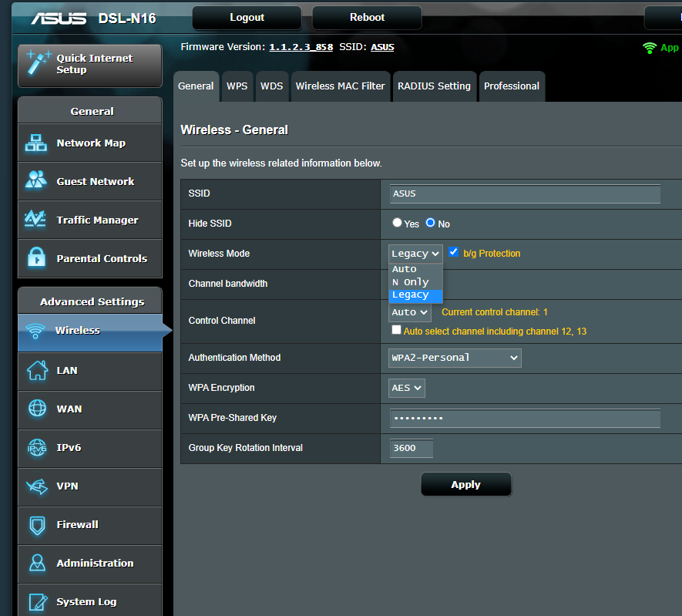The image size is (682, 616).
Task: Click the Guest Network people icon
Action: [36, 181]
